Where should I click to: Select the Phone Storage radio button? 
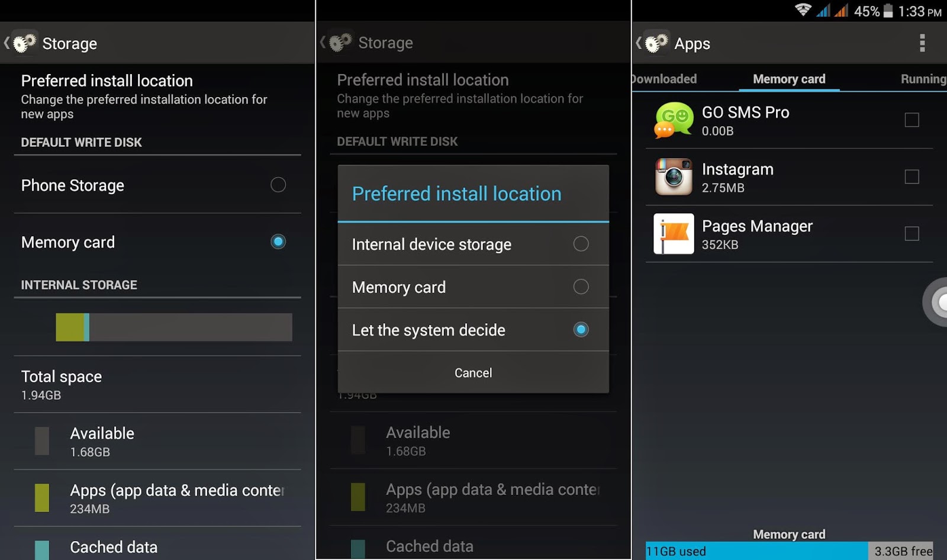click(278, 185)
